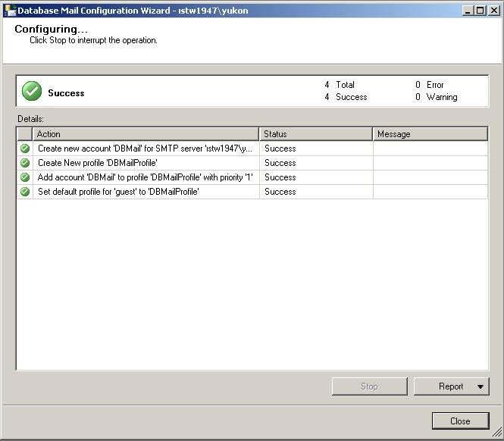The image size is (504, 441).
Task: Click the "4 Total" summary count
Action: [x=340, y=85]
